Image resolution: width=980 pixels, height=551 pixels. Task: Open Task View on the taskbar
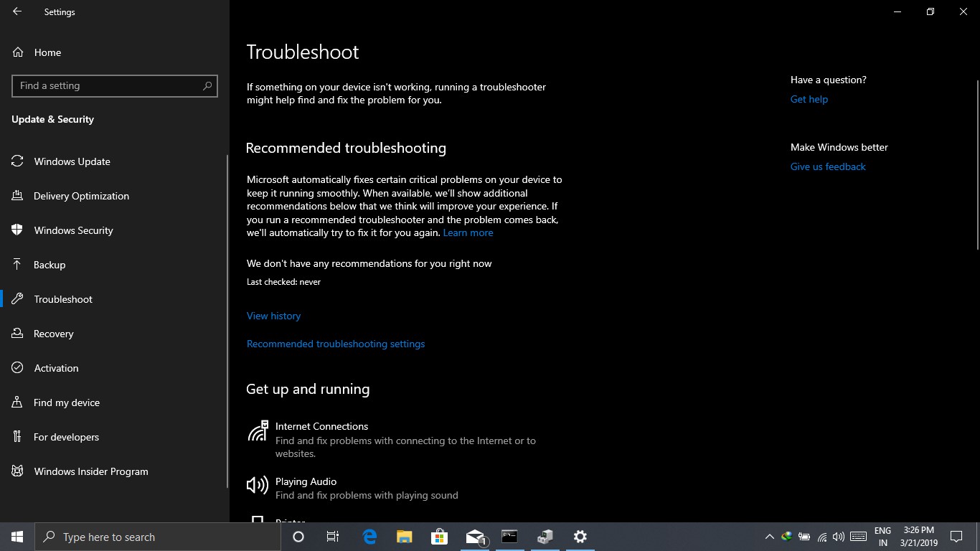pos(333,537)
